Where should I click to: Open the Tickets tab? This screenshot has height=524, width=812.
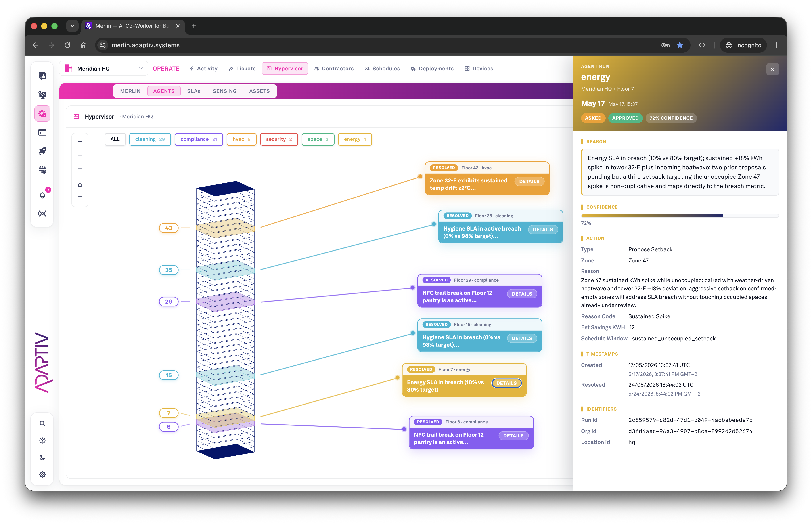[242, 68]
